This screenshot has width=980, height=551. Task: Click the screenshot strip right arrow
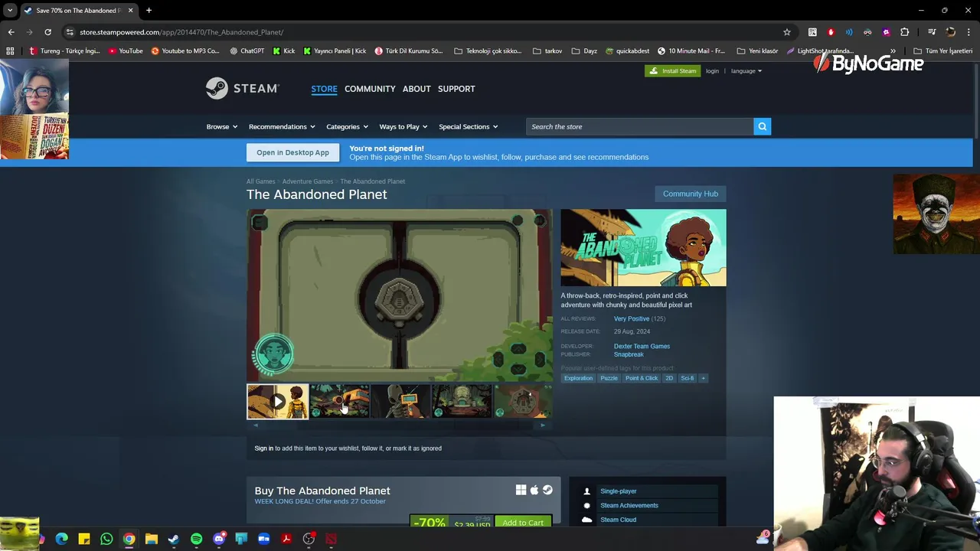[543, 425]
